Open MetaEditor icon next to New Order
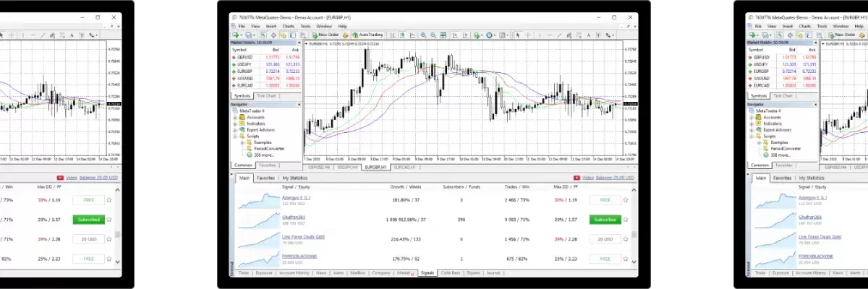 tap(345, 35)
